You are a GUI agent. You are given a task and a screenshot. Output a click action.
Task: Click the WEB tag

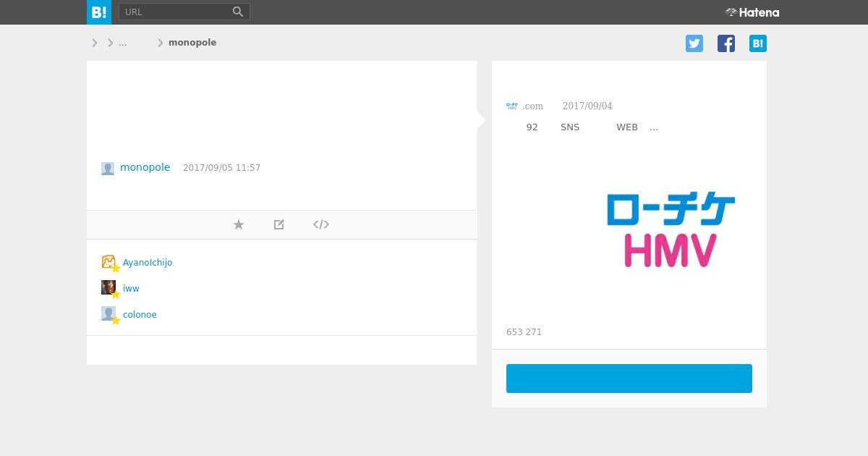627,127
